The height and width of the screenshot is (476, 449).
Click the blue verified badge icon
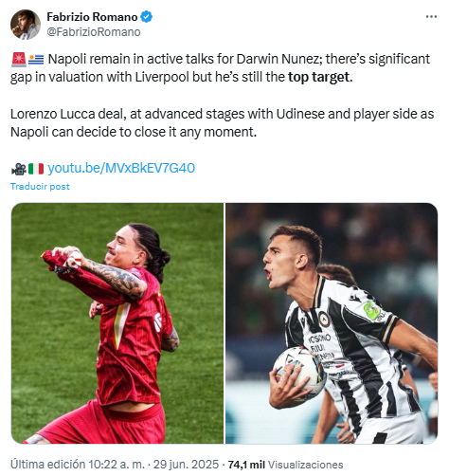[147, 17]
